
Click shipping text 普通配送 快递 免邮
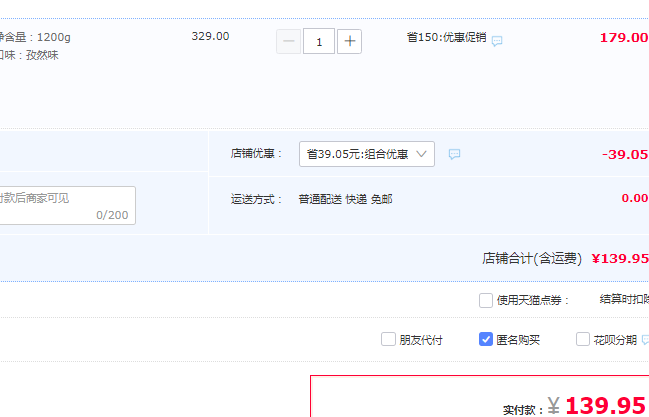click(346, 199)
